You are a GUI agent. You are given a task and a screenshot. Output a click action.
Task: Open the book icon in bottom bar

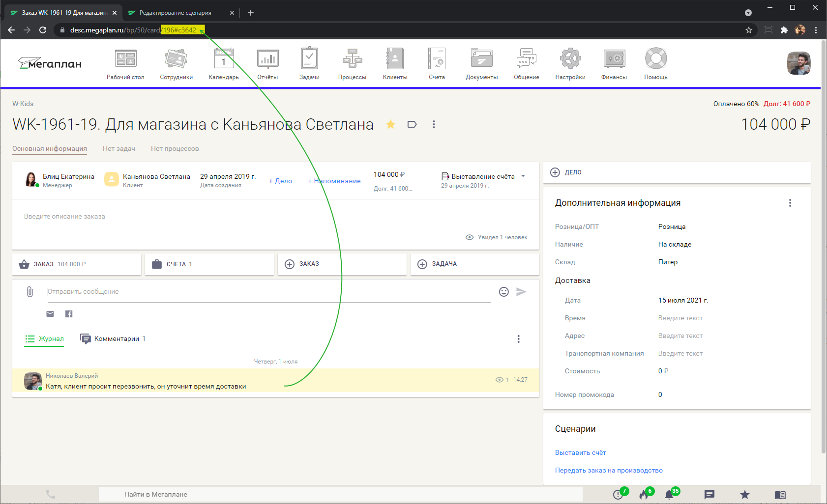[780, 495]
